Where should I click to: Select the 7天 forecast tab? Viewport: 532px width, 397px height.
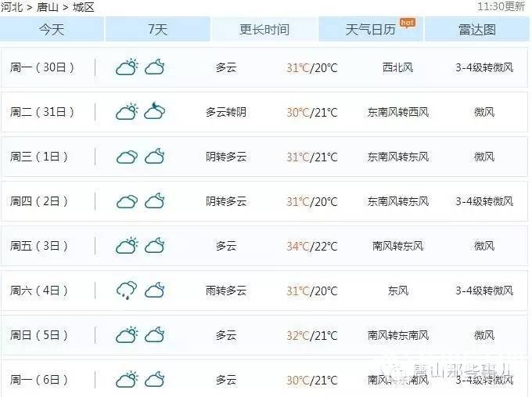[x=157, y=30]
